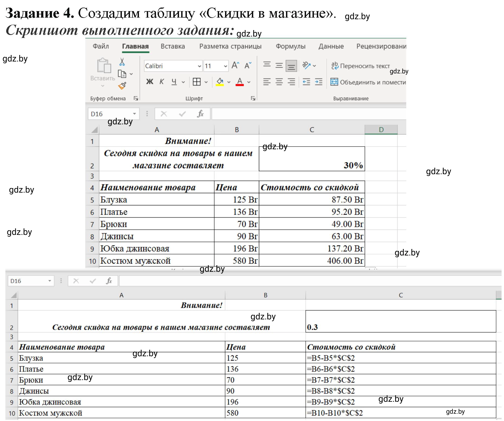Decrease font size with smaller A icon
Screen dimensions: 504x421
[x=248, y=65]
